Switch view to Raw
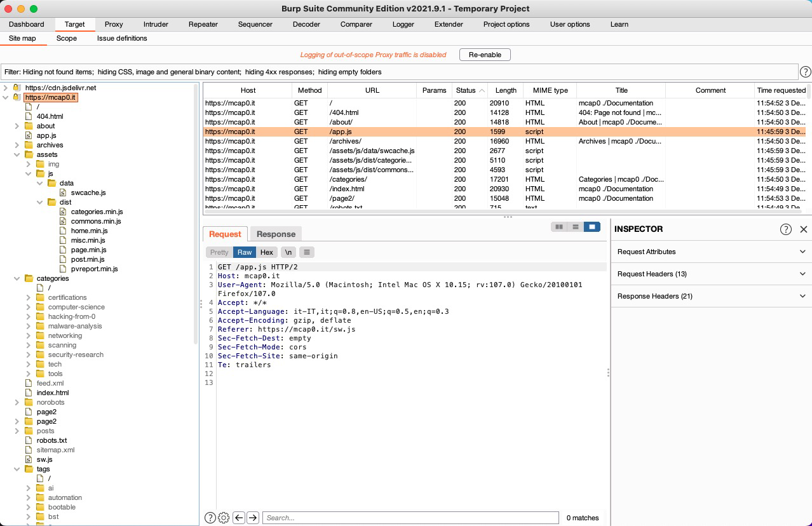Screen dimensions: 812x526 [245, 252]
